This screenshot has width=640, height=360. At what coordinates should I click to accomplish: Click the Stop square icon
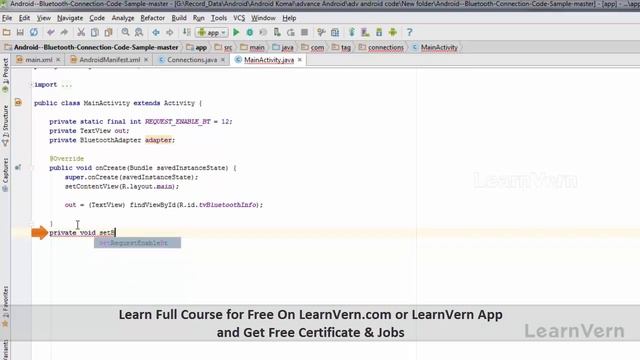pos(304,32)
